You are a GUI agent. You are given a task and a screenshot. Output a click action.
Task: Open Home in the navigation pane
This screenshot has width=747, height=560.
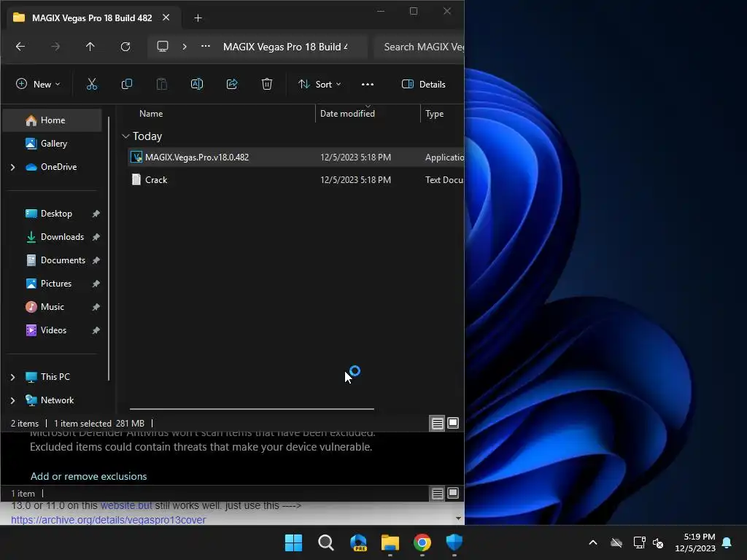53,120
